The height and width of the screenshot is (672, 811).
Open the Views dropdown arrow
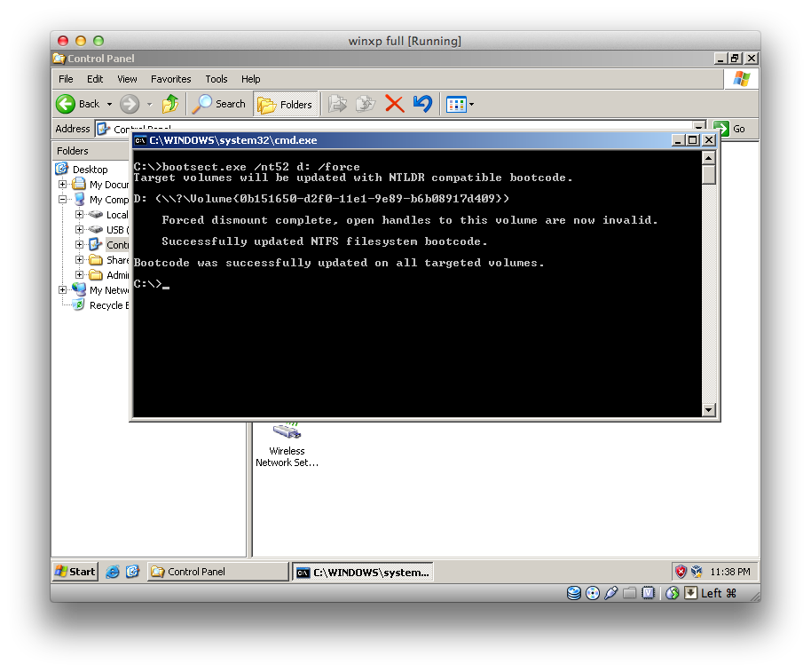(x=472, y=105)
